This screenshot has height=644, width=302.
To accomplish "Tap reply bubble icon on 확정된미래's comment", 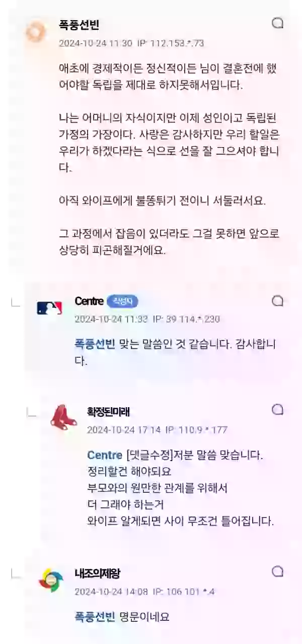I will [277, 410].
